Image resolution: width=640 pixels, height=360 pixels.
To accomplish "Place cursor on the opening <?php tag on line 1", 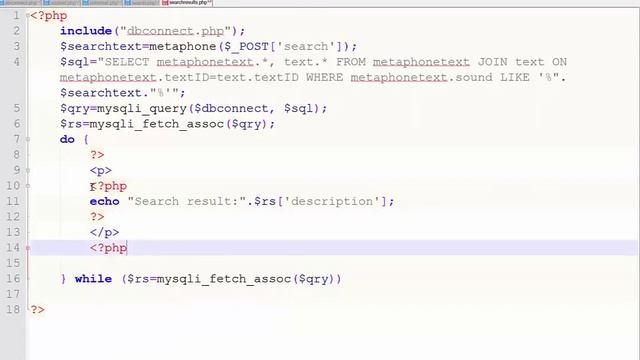I will (49, 16).
